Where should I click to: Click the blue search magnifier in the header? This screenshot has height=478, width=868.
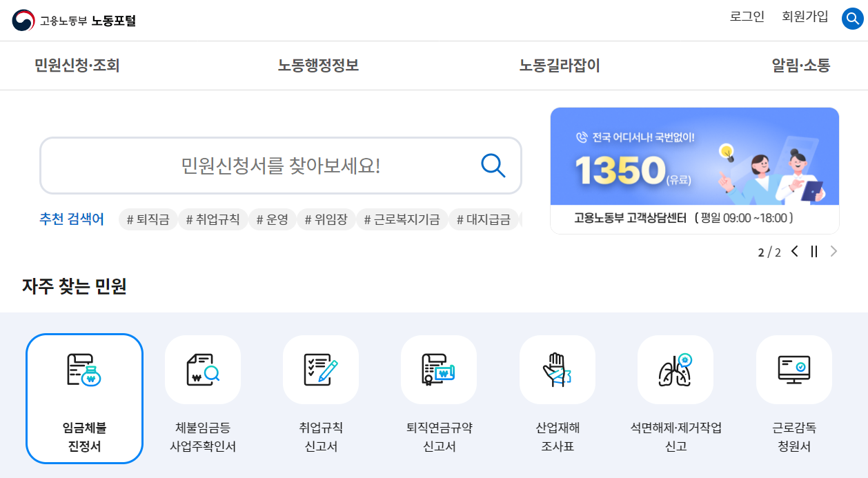[851, 18]
